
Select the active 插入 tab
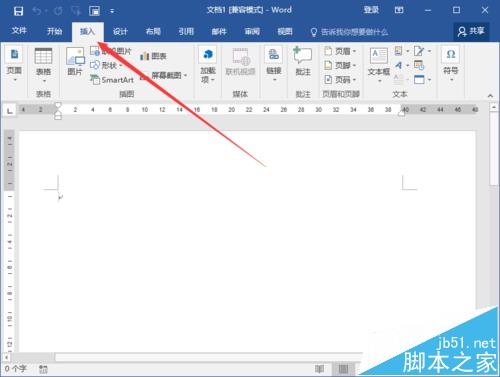[x=87, y=32]
